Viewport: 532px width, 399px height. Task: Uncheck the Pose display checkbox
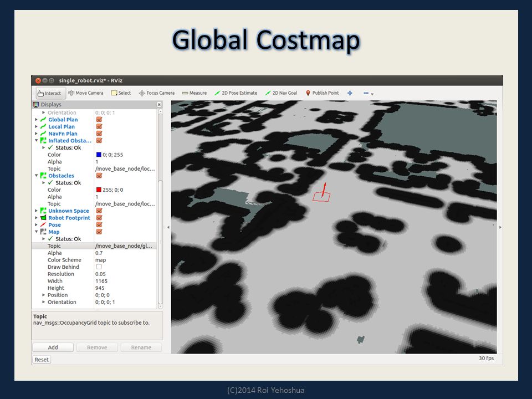pyautogui.click(x=99, y=224)
